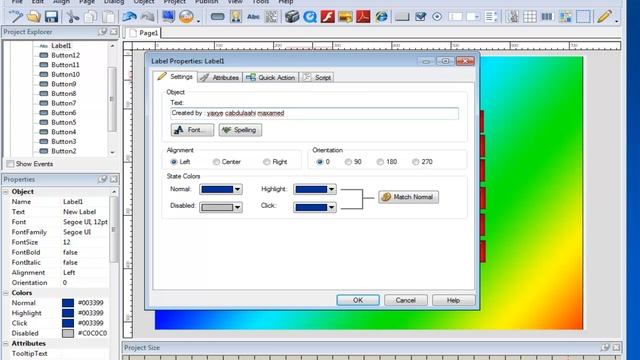Switch to the Settings tab

pyautogui.click(x=175, y=77)
